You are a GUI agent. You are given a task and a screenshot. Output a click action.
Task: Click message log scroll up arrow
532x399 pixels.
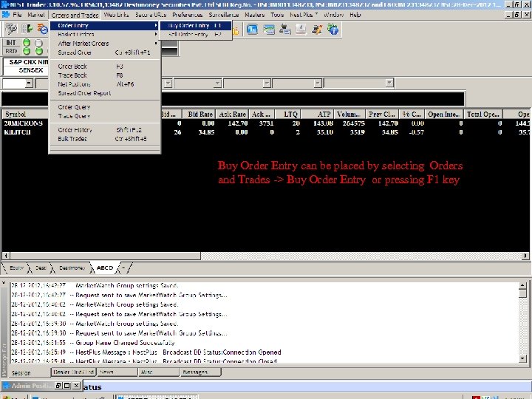(522, 286)
